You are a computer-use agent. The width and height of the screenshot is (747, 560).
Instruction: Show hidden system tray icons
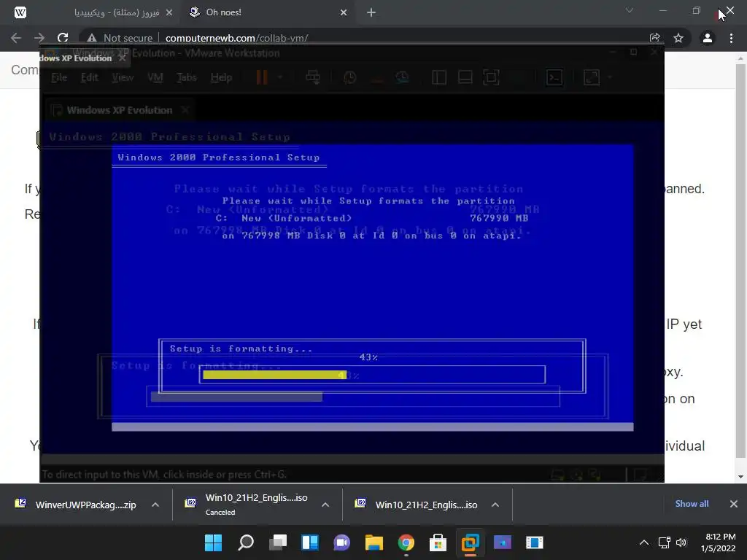click(644, 542)
